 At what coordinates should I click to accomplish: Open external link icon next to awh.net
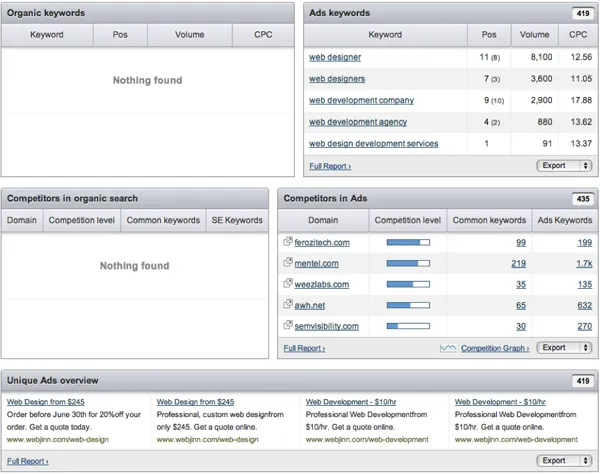pyautogui.click(x=288, y=305)
